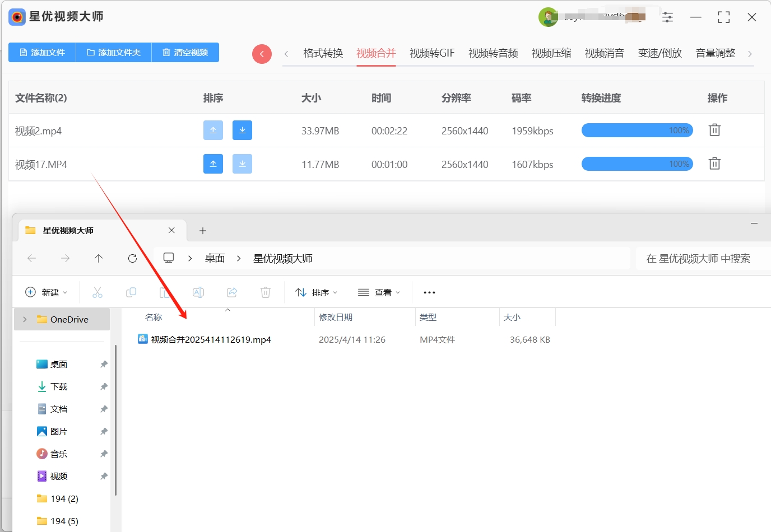771x532 pixels.
Task: Select the 视频2.mp4 file name
Action: click(x=38, y=131)
